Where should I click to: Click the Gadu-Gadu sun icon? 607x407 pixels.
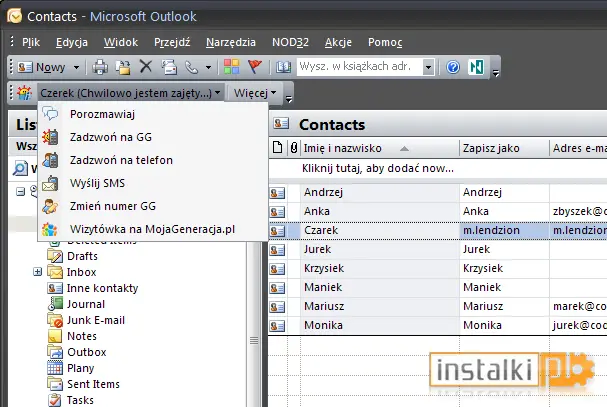coord(24,93)
